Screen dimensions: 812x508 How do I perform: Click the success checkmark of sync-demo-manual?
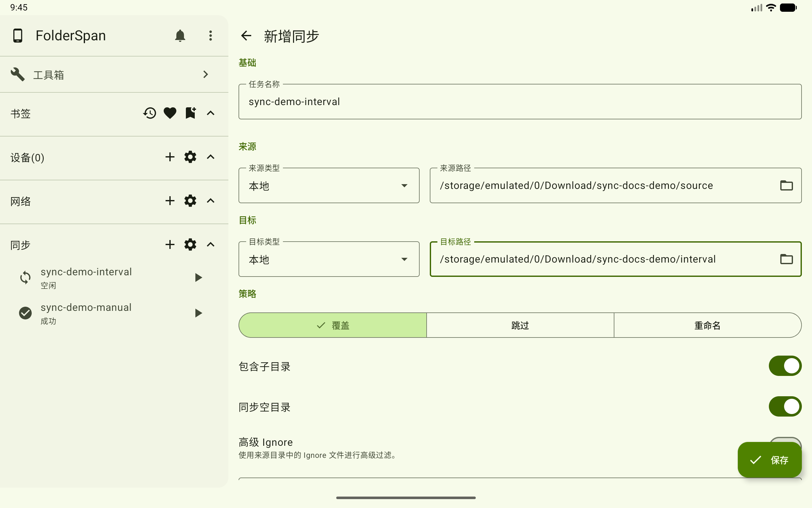tap(25, 313)
